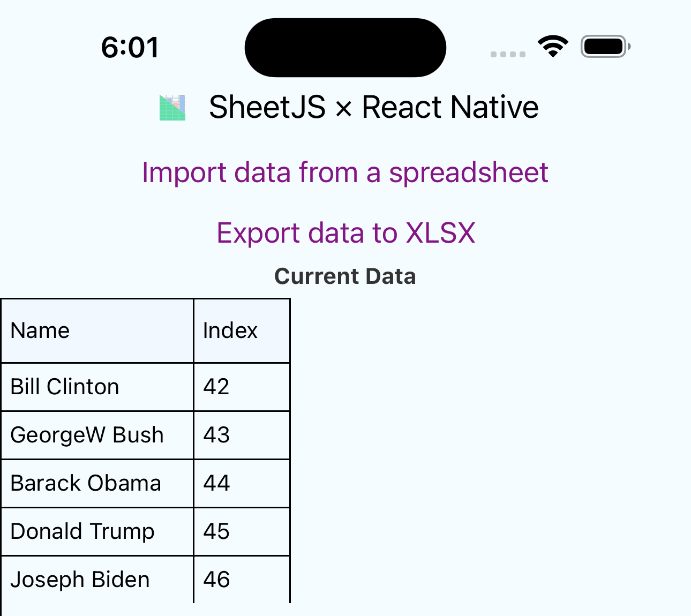The width and height of the screenshot is (691, 616).
Task: Click the Barack Obama row entry
Action: point(96,483)
